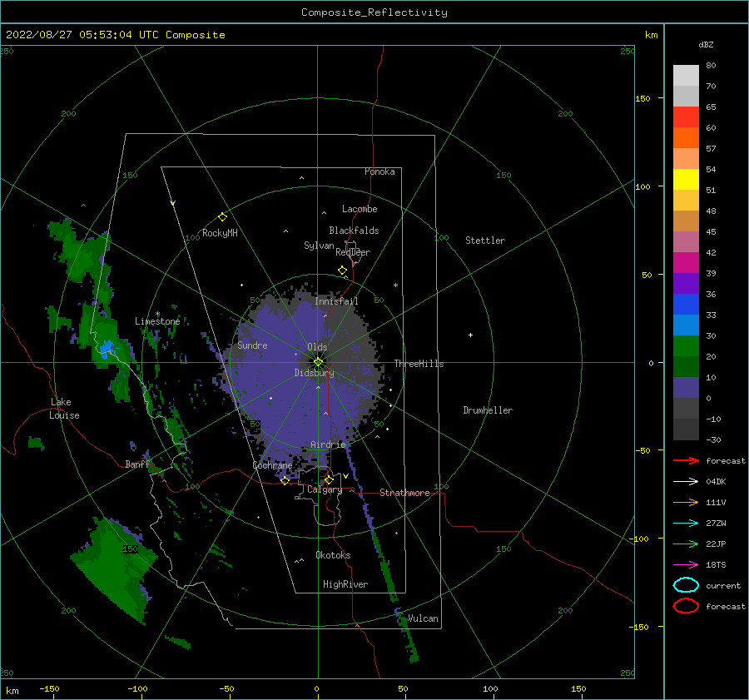Click the Composite_Reflectivity title
This screenshot has height=700, width=749.
[x=374, y=12]
